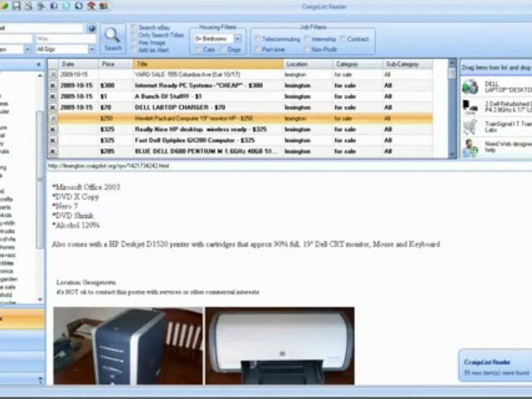Click the scroll-down arrow of listings table
Screen dimensions: 532x399
[x=452, y=155]
